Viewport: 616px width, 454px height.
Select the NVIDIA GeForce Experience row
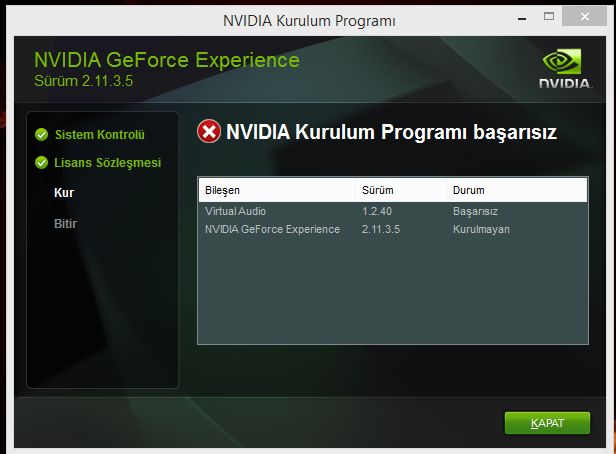pos(393,229)
